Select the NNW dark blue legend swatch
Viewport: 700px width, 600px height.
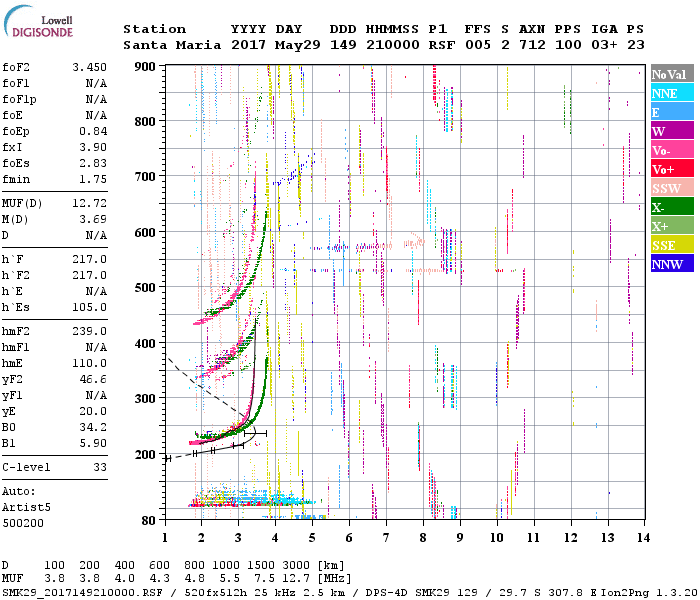pyautogui.click(x=672, y=263)
